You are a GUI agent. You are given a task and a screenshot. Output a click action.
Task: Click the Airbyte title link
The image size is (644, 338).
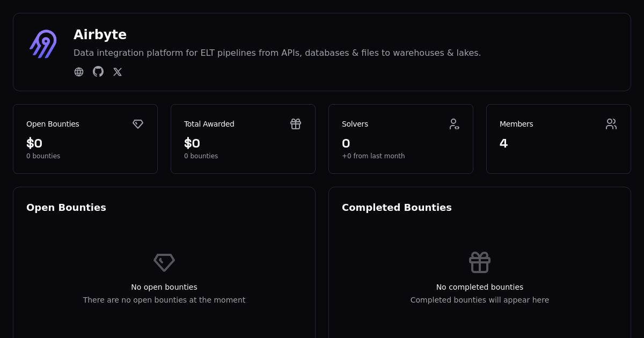[100, 34]
